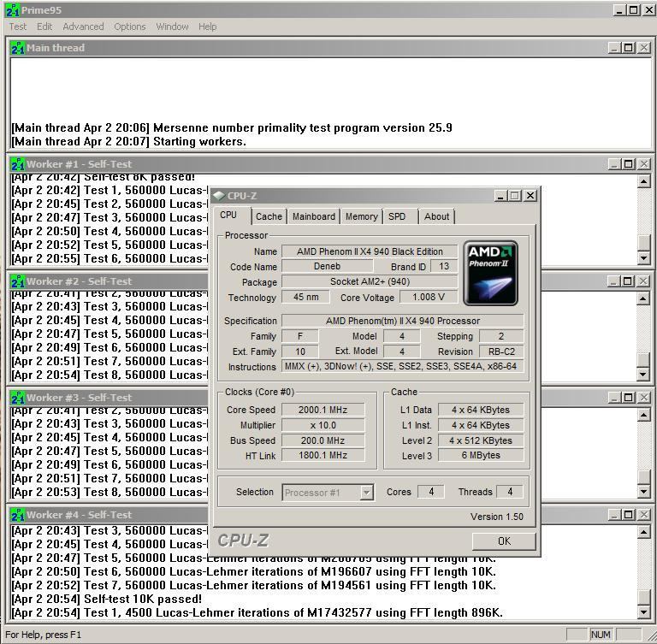Click the Multiplier x 10.0 value

[x=323, y=425]
